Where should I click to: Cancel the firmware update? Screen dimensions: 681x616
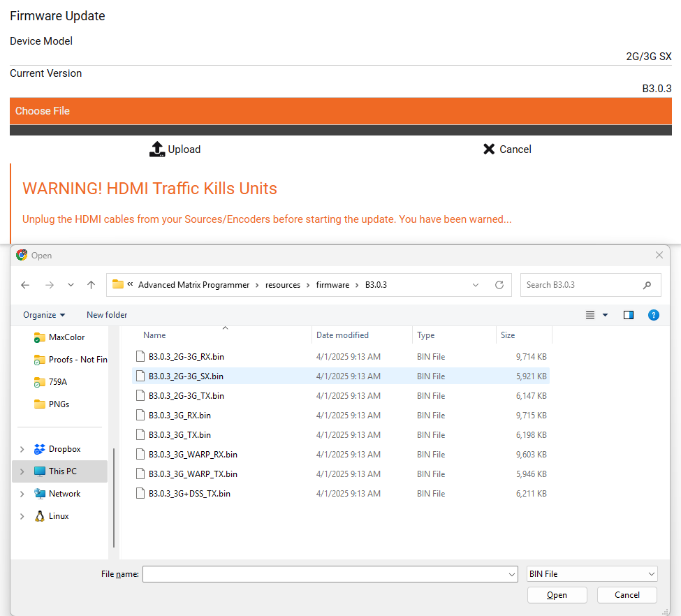507,149
